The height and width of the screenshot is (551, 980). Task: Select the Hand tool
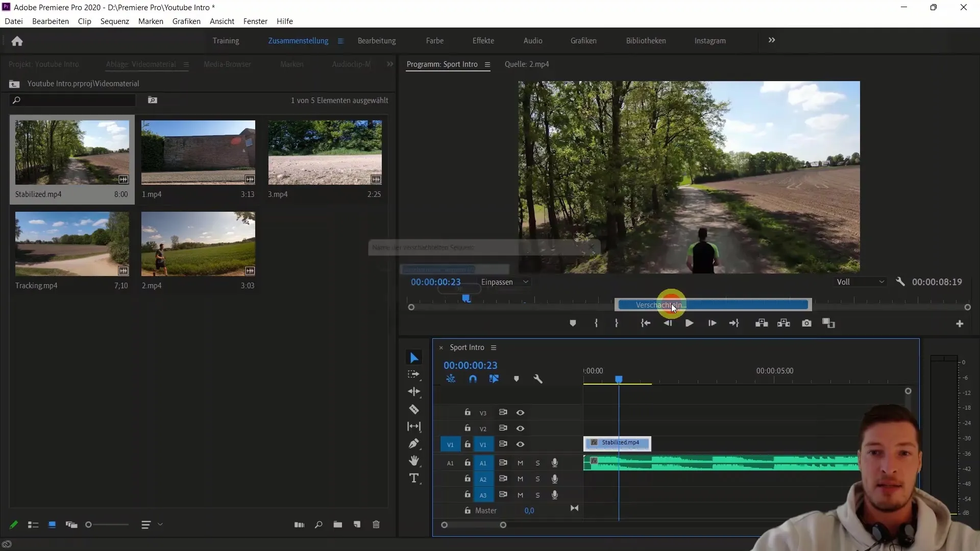(414, 461)
